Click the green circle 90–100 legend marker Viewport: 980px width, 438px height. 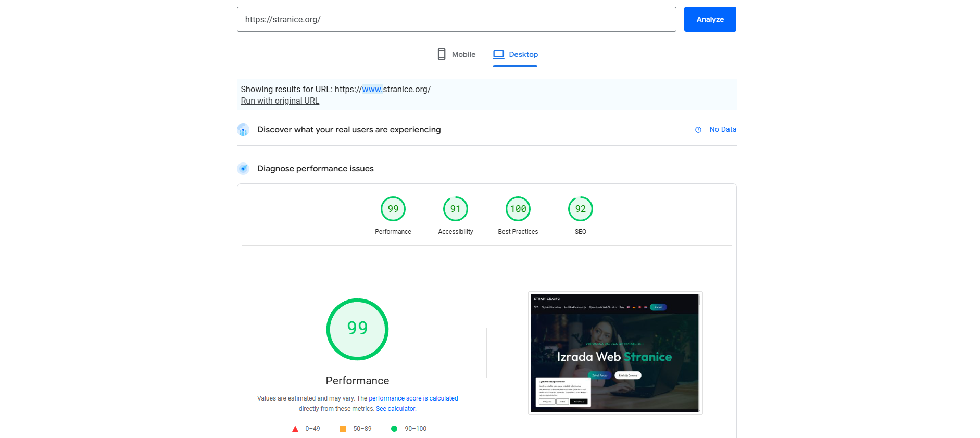tap(394, 429)
